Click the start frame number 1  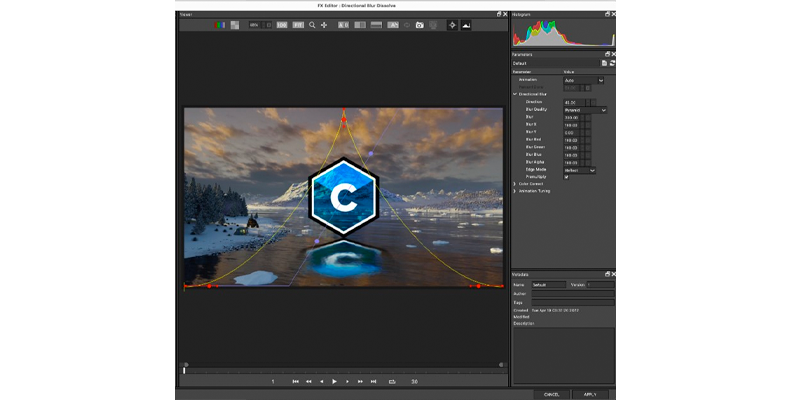(x=273, y=382)
